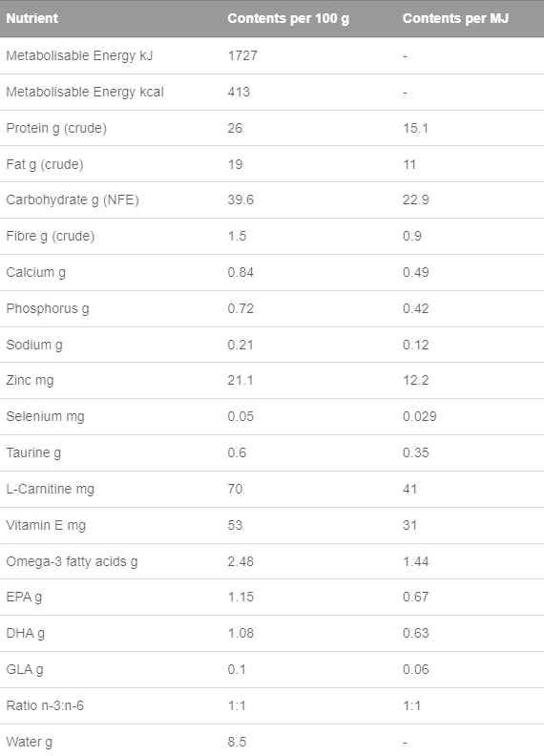Select the Omega-3 fatty acids g label
Viewport: 544px width, 756px height.
coord(72,561)
